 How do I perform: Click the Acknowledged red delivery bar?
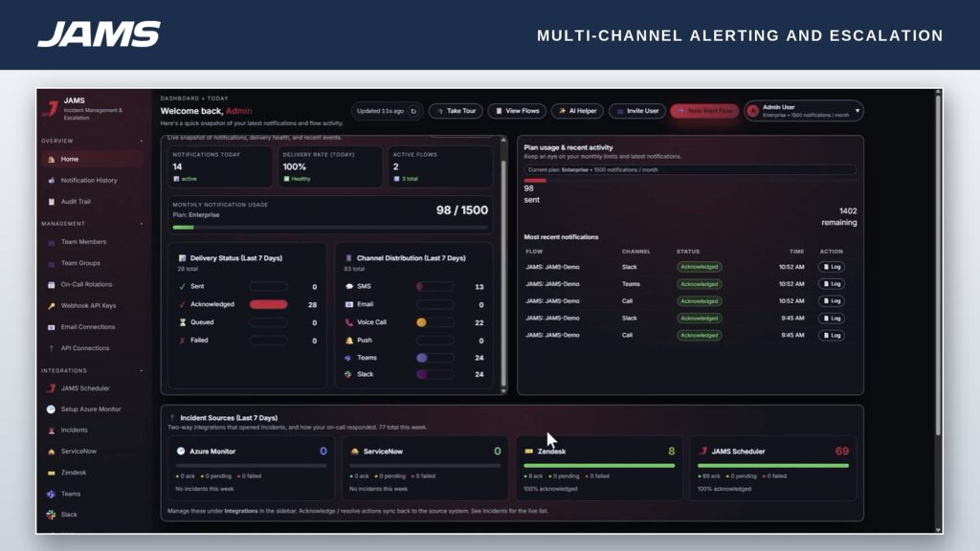tap(269, 305)
